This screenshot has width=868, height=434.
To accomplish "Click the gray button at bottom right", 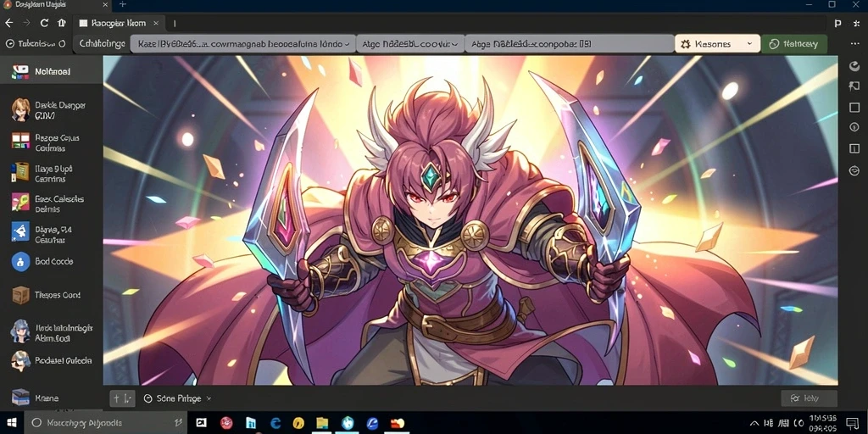I will tap(809, 398).
